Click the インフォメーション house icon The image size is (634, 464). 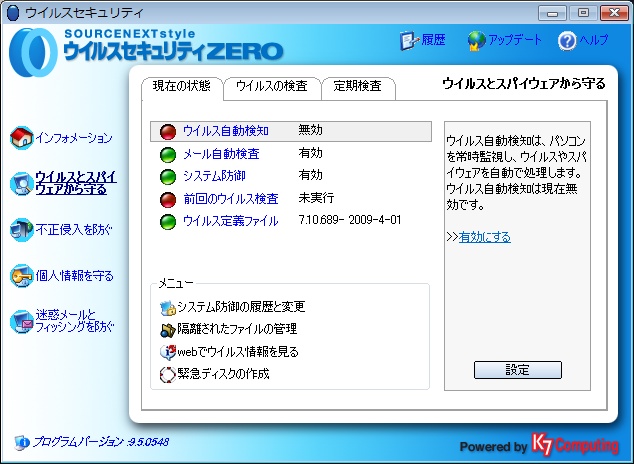tap(21, 137)
